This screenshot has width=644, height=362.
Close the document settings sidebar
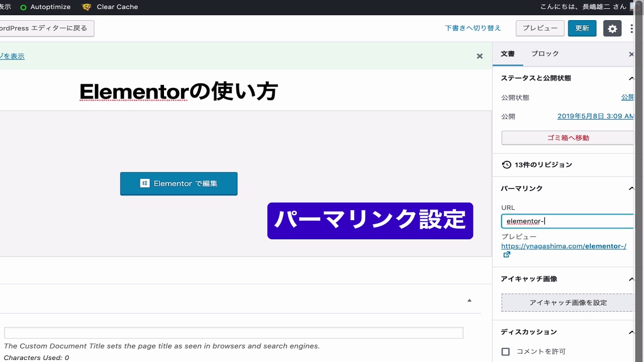click(x=632, y=54)
